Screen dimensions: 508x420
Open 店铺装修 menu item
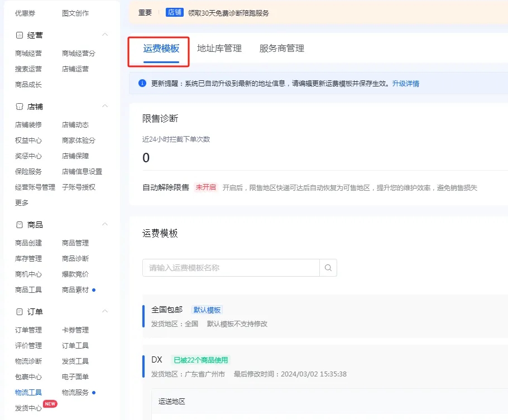click(28, 125)
